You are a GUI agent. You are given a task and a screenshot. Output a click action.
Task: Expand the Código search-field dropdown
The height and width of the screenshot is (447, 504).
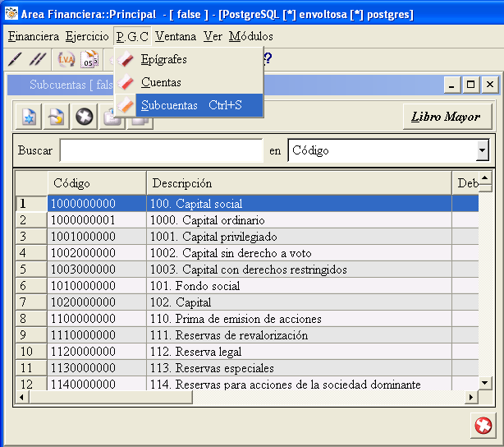482,150
